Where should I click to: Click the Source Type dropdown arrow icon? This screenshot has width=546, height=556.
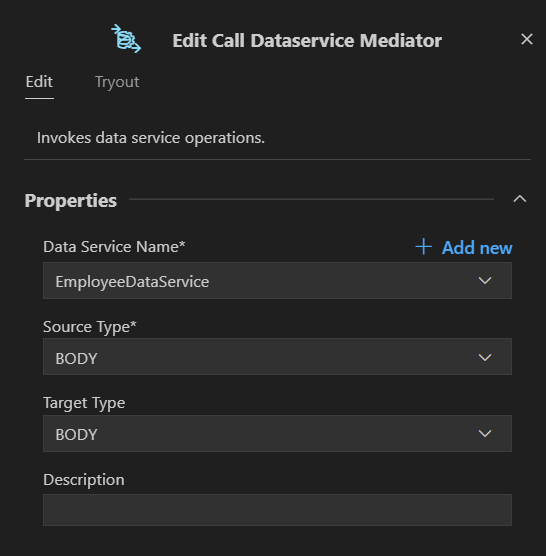pyautogui.click(x=485, y=357)
